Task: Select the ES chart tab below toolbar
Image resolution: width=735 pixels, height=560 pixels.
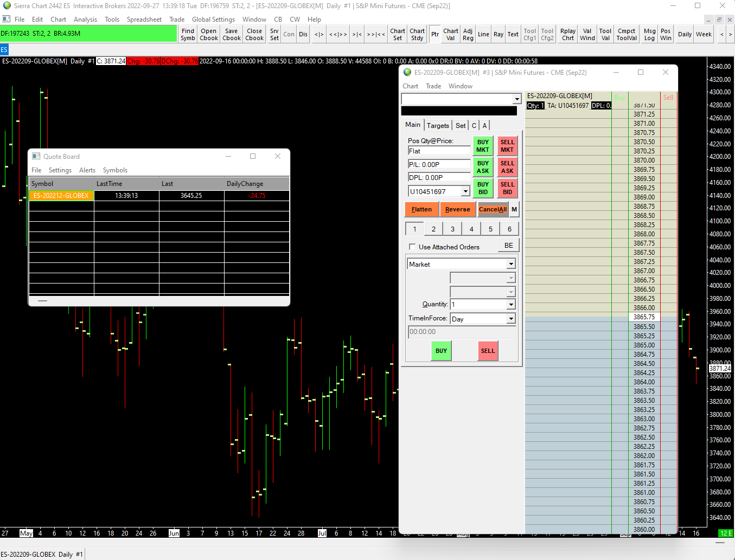Action: coord(4,49)
